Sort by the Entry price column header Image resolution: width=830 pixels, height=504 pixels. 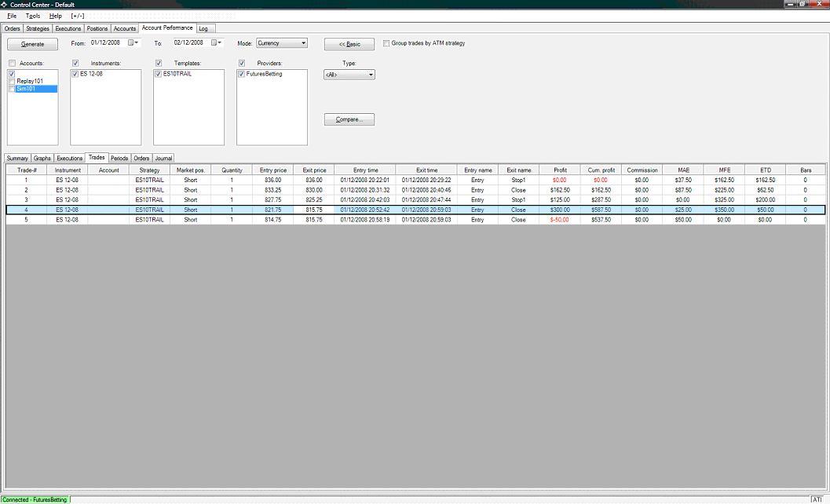point(273,170)
